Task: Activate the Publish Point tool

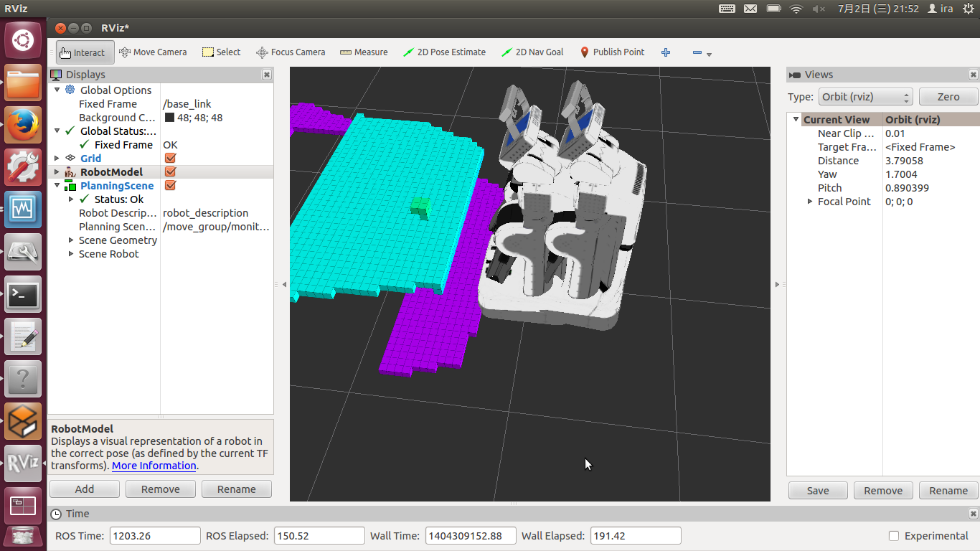Action: [x=612, y=52]
